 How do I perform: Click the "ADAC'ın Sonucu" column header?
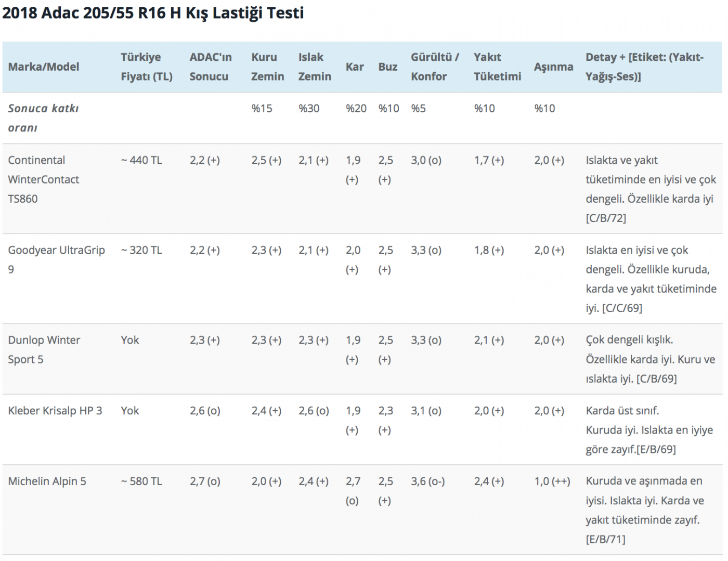tap(211, 67)
